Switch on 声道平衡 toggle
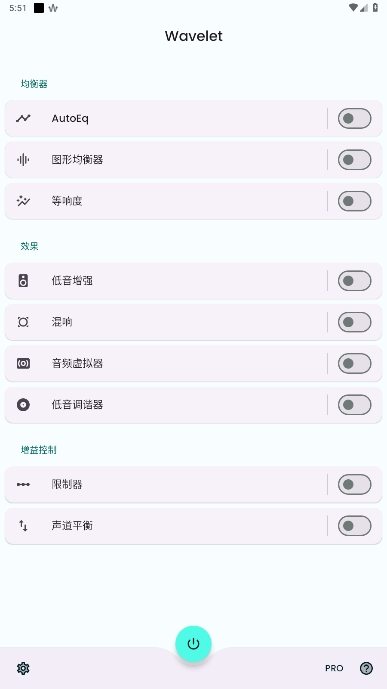Viewport: 387px width, 689px height. click(354, 526)
